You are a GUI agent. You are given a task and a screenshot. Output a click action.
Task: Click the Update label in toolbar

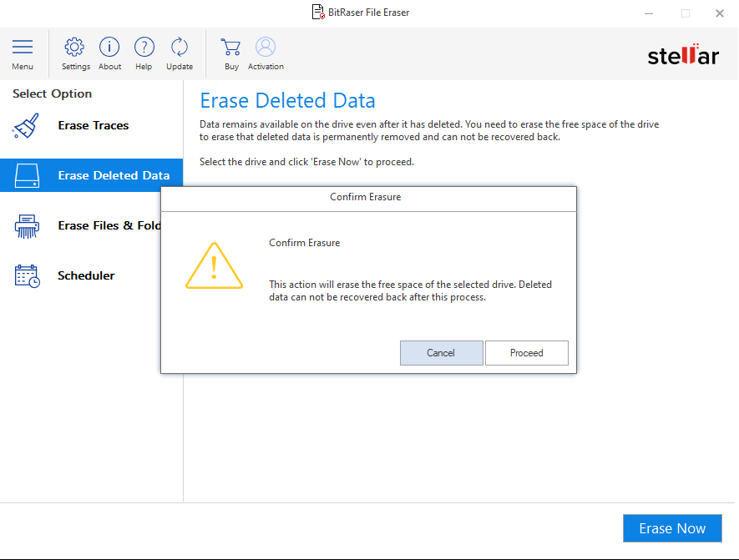(180, 67)
